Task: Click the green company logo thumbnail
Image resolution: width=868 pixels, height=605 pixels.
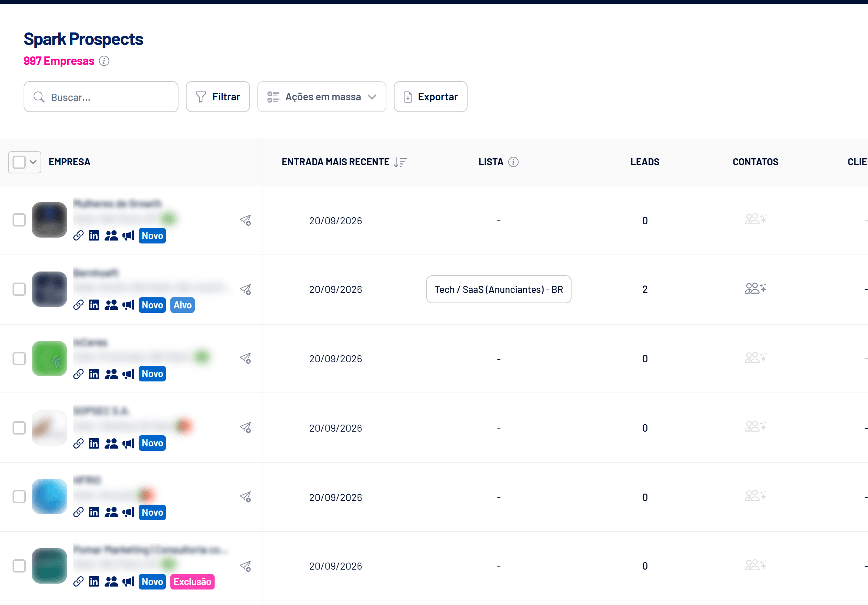Action: pyautogui.click(x=49, y=359)
